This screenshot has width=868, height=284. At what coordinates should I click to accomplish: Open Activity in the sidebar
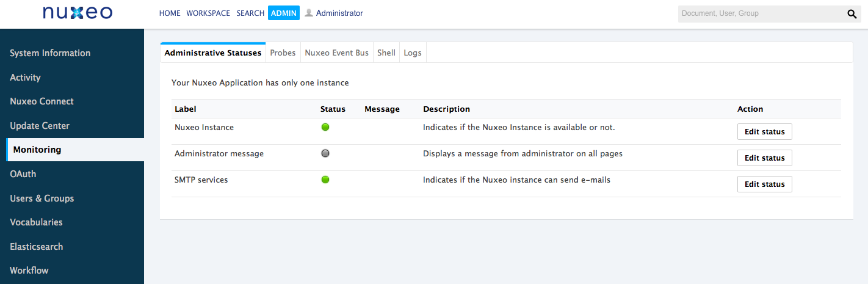coord(25,78)
